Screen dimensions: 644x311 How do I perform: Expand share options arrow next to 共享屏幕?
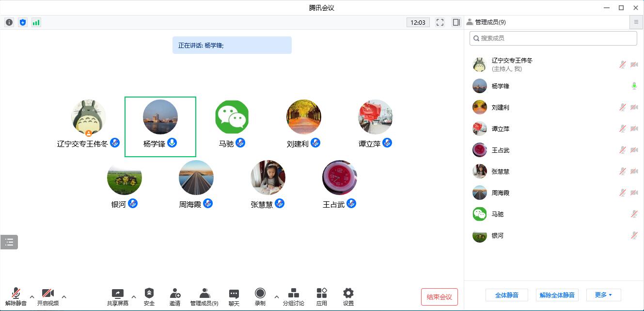[134, 297]
